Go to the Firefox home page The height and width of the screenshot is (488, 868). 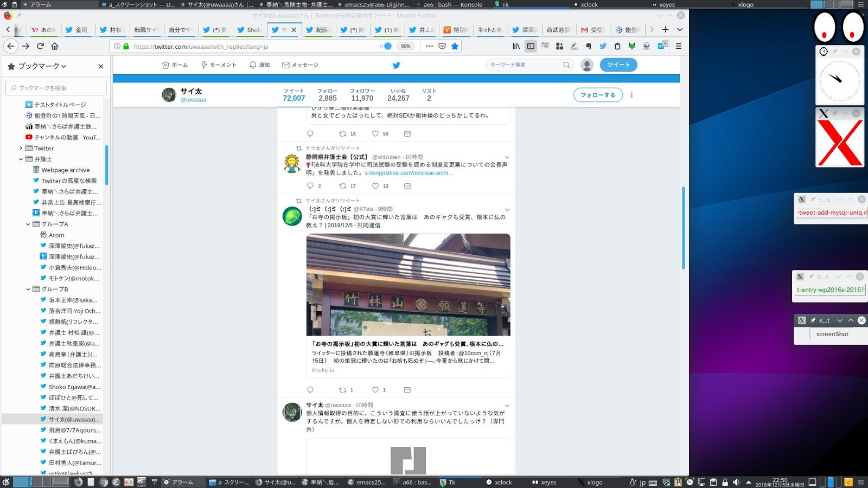[x=54, y=46]
